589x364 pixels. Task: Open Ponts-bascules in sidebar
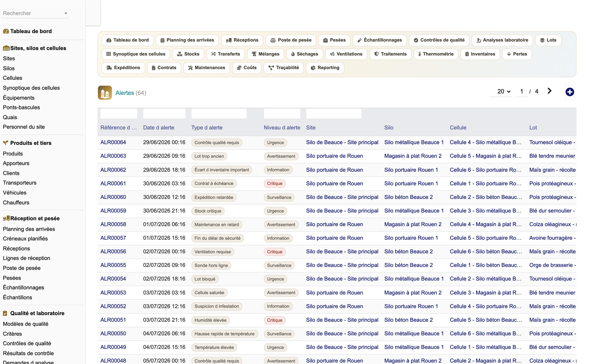tap(21, 107)
